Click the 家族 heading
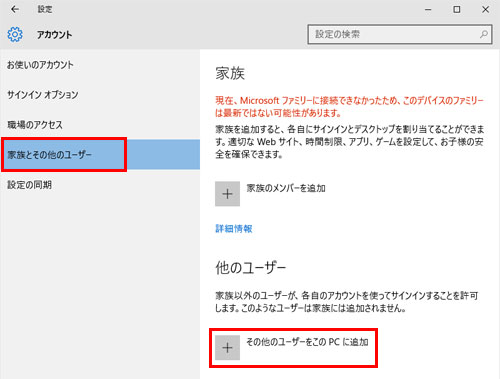Image resolution: width=500 pixels, height=379 pixels. click(x=230, y=73)
